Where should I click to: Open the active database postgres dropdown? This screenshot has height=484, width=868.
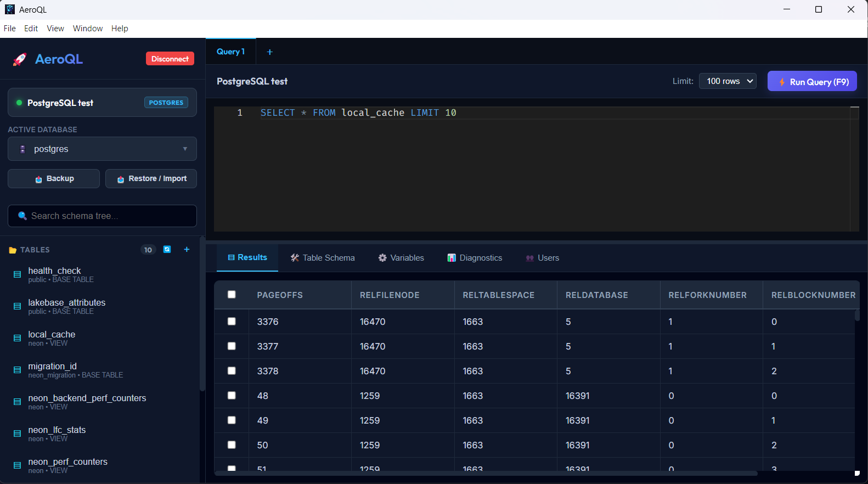pos(102,149)
